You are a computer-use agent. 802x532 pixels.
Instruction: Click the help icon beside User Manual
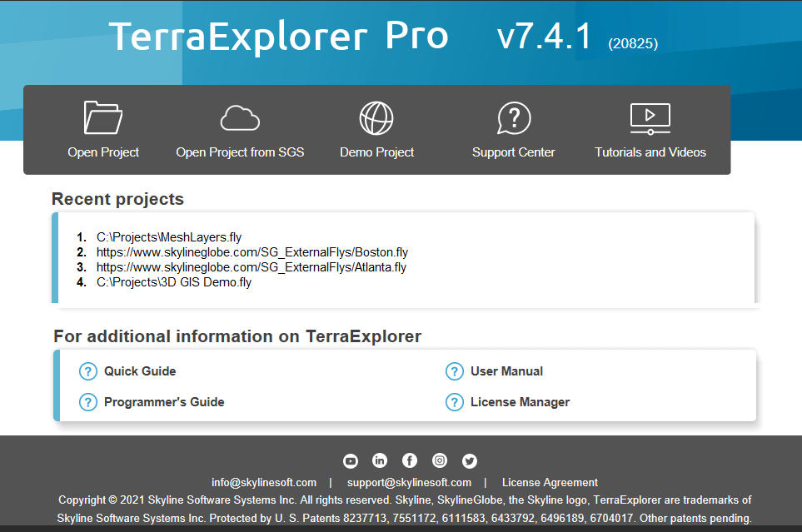coord(454,371)
